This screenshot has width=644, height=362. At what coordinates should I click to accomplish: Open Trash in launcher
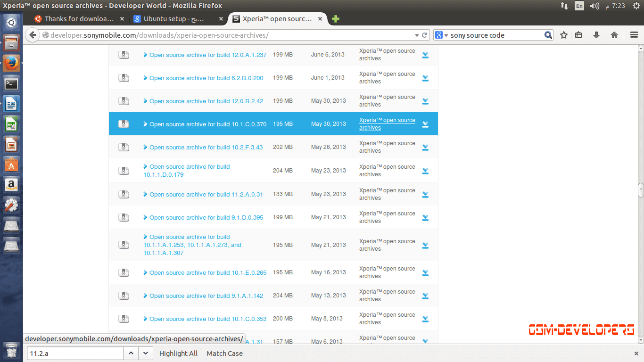pos(11,351)
